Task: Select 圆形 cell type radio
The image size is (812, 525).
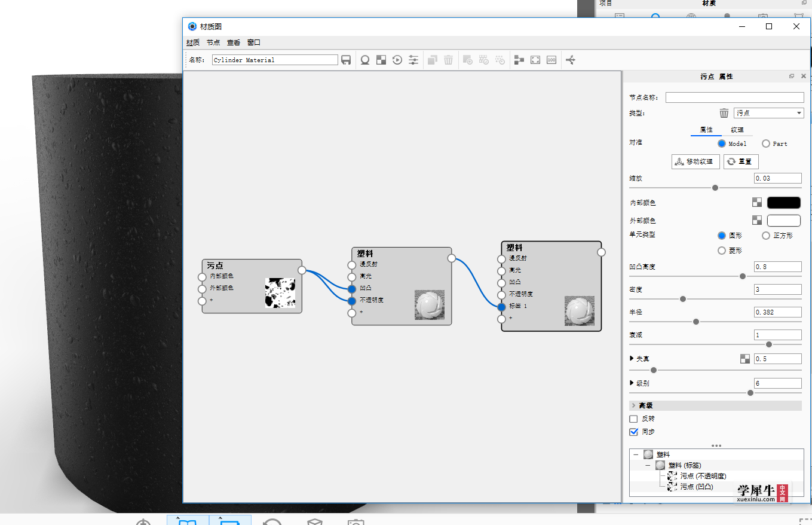Action: click(x=722, y=236)
